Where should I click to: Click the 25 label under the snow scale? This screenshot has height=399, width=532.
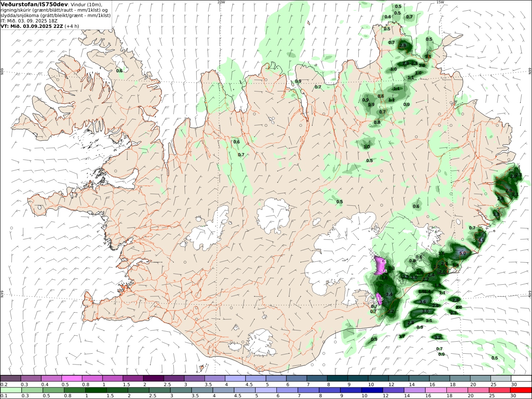(493, 384)
